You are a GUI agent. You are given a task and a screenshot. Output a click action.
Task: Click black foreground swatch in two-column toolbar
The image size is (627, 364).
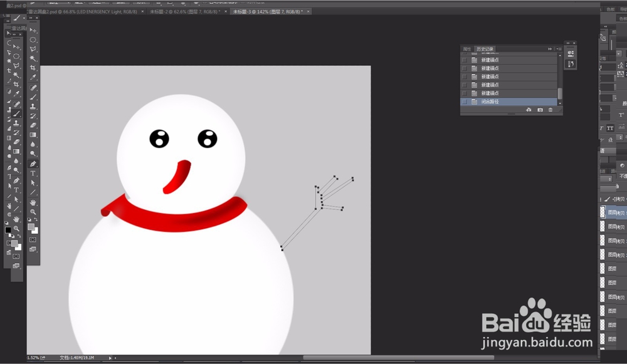(x=8, y=230)
